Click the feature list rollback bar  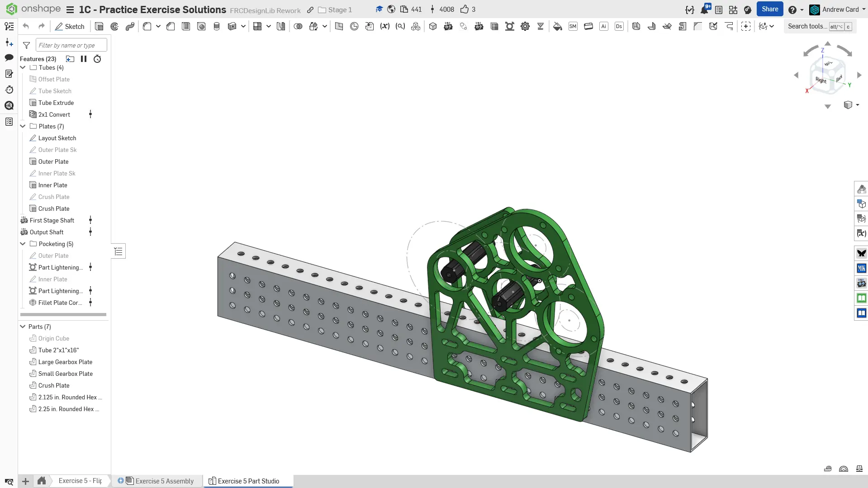(63, 314)
